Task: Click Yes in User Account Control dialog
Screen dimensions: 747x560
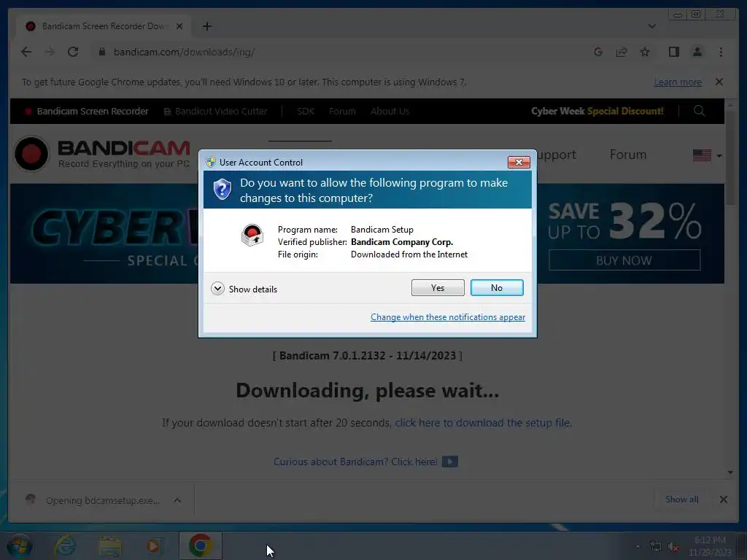Action: tap(438, 287)
